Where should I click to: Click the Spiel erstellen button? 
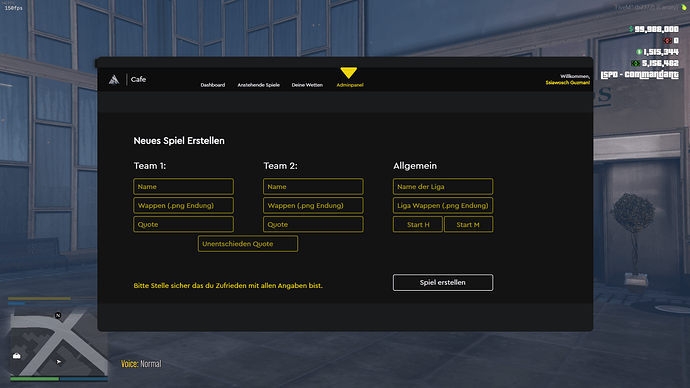pos(443,282)
